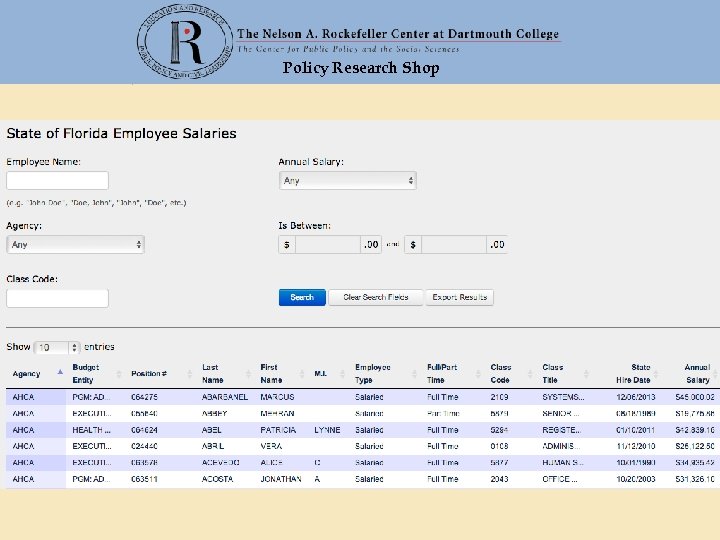Sort by Annual Salary column
Screen dimensions: 720x540
(x=697, y=374)
